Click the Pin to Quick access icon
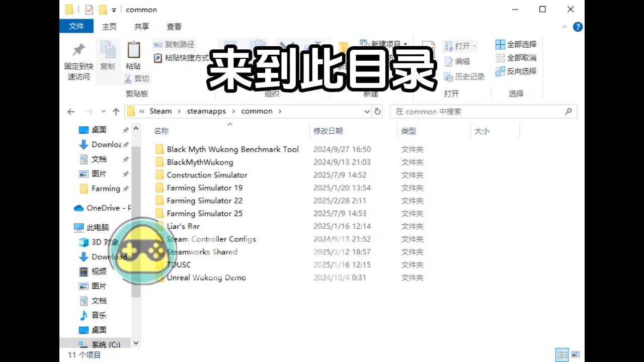 pyautogui.click(x=78, y=50)
